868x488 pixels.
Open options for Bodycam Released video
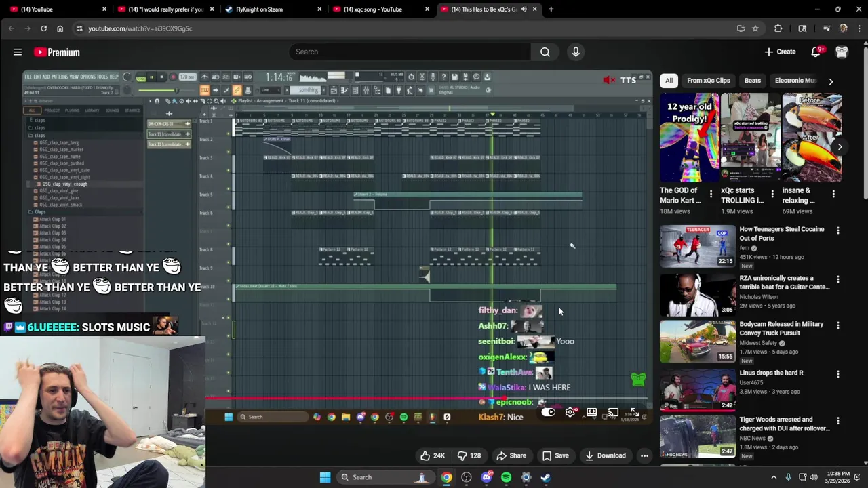tap(837, 326)
